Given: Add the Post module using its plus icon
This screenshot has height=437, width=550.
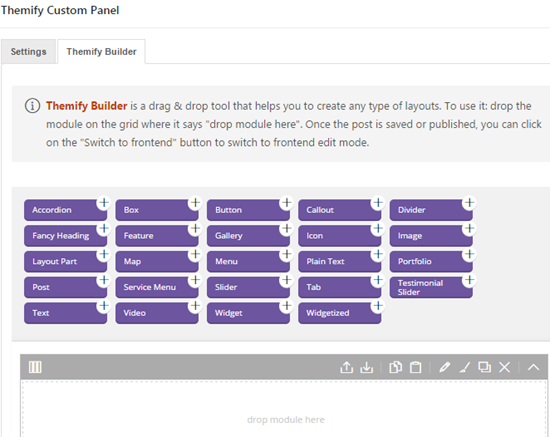Looking at the screenshot, I should (104, 280).
